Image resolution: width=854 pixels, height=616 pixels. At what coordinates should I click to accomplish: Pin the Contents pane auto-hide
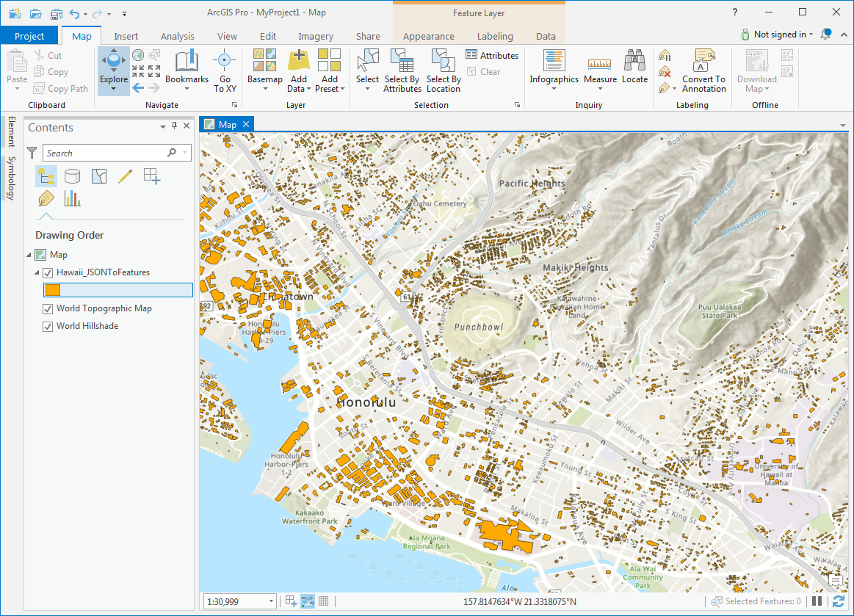coord(174,126)
